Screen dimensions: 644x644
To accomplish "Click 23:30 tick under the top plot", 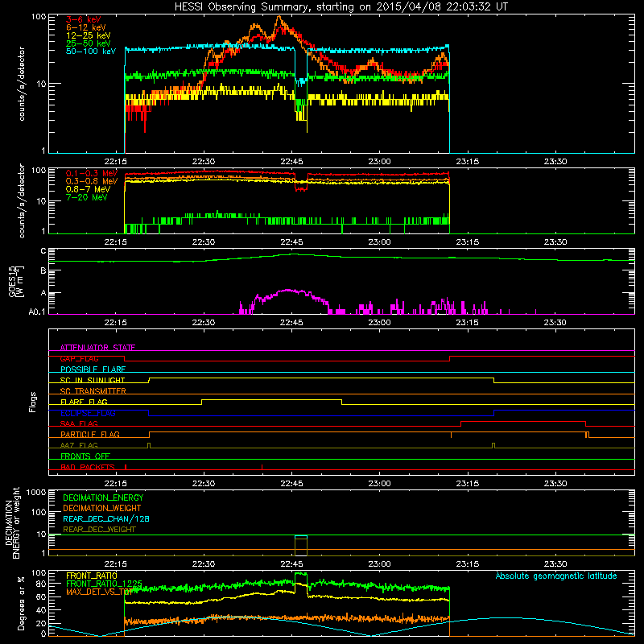I will coord(555,162).
